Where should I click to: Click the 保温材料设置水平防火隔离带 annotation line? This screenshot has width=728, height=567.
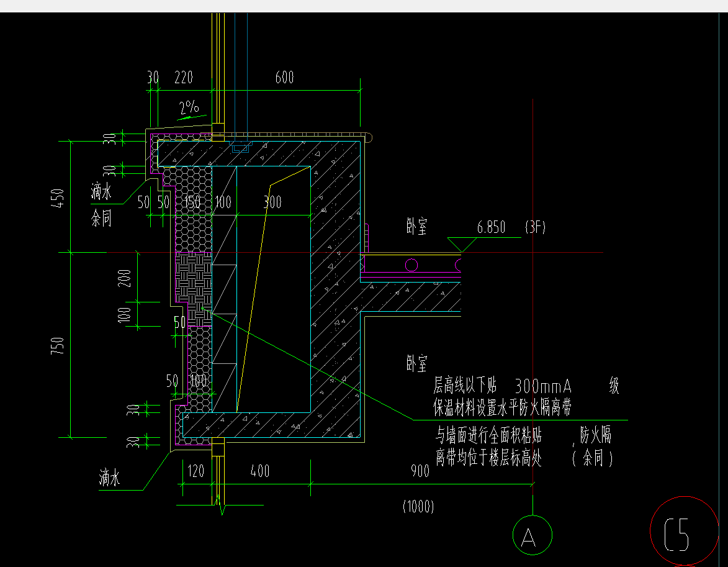point(501,408)
